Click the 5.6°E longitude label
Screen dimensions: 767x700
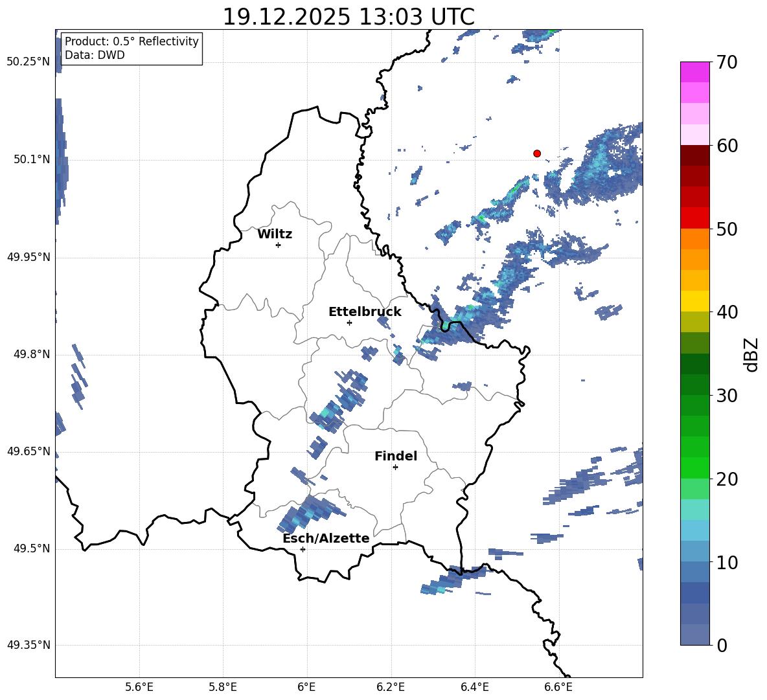[139, 688]
